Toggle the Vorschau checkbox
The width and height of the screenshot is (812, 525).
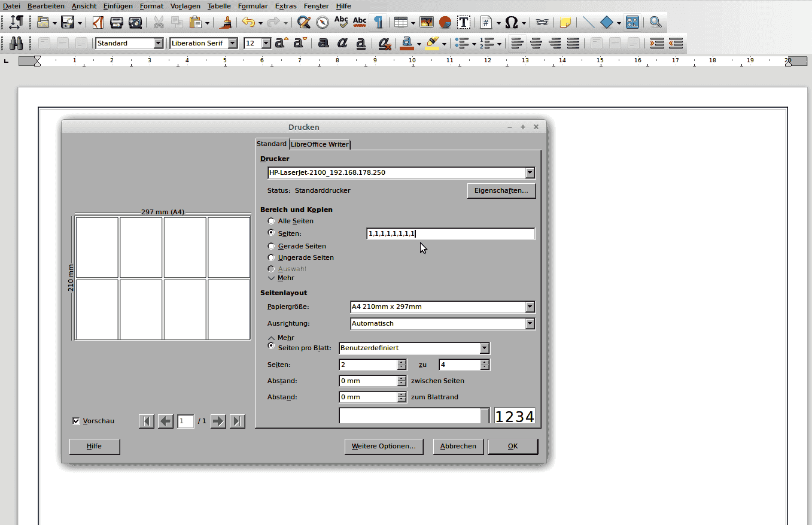pos(76,421)
